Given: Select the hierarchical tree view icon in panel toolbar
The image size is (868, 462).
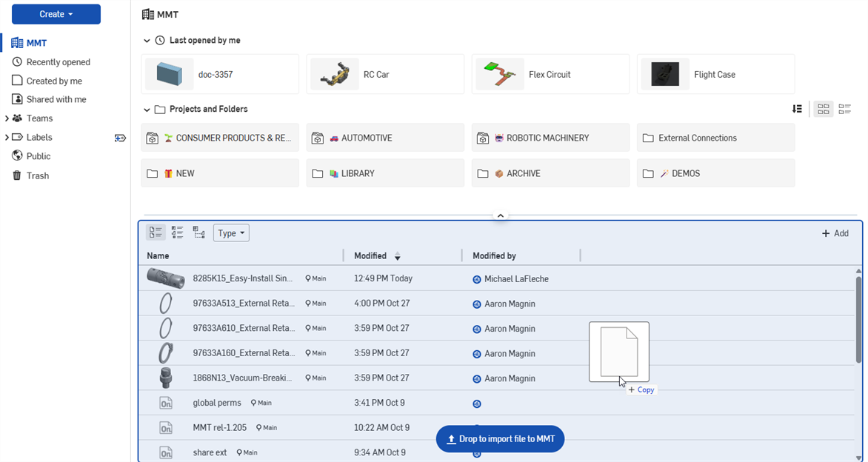Looking at the screenshot, I should point(198,232).
